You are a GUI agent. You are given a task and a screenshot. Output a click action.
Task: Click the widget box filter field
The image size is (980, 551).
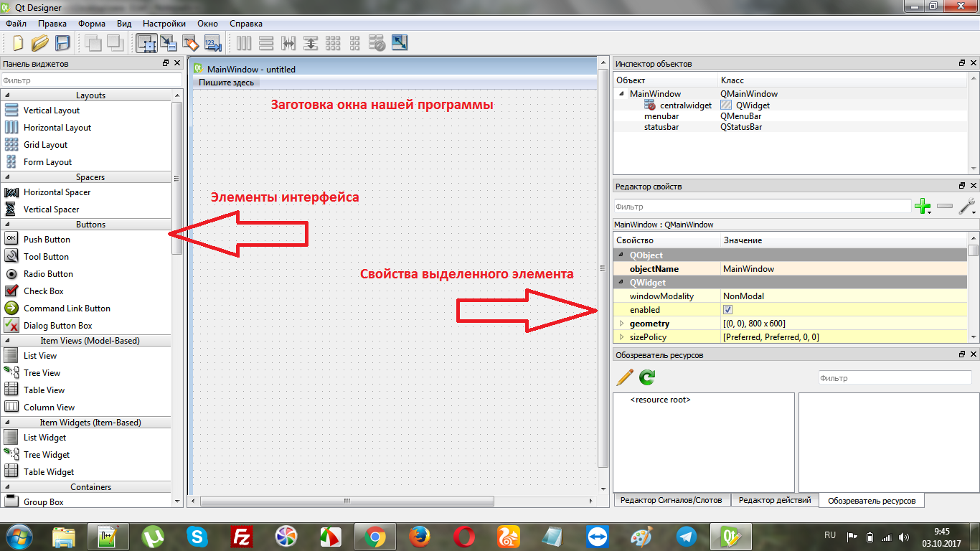91,80
